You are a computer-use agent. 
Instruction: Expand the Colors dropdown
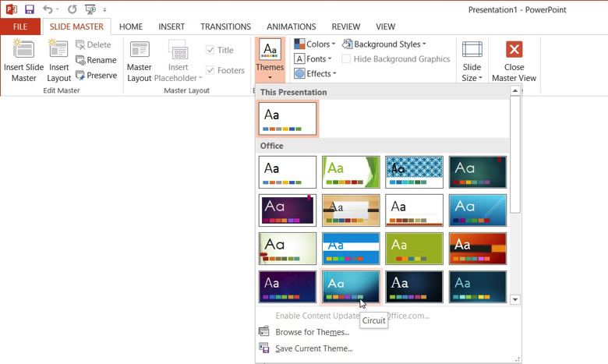point(315,44)
